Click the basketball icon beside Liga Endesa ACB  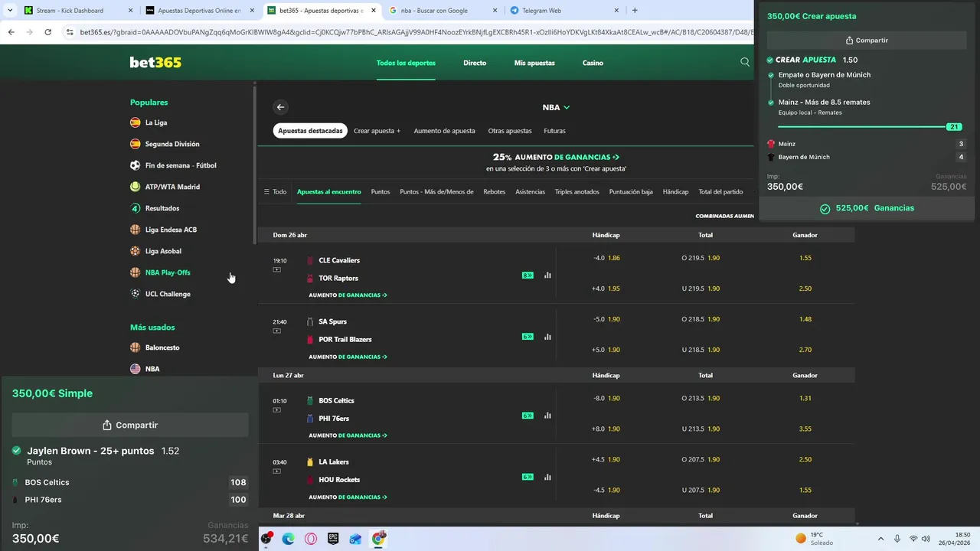pyautogui.click(x=136, y=230)
